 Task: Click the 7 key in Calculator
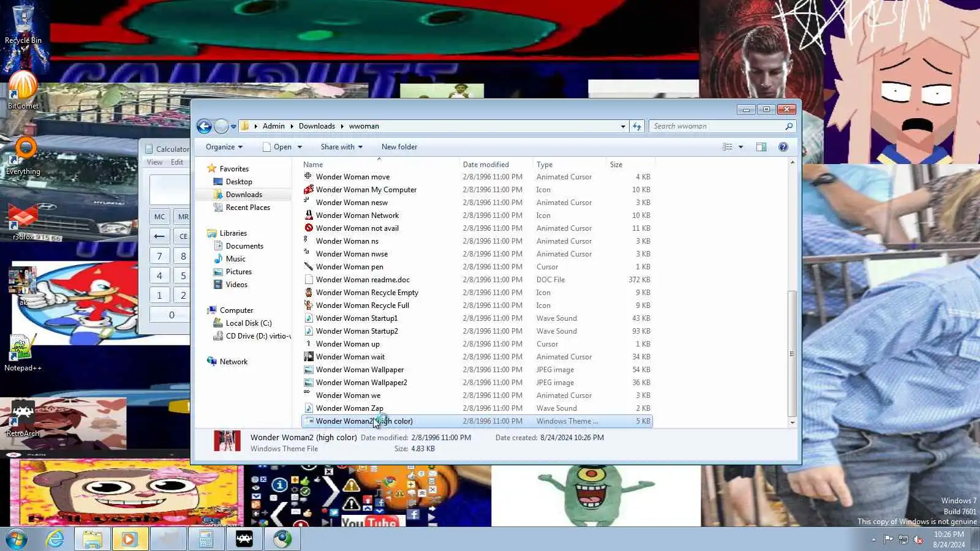pos(159,256)
